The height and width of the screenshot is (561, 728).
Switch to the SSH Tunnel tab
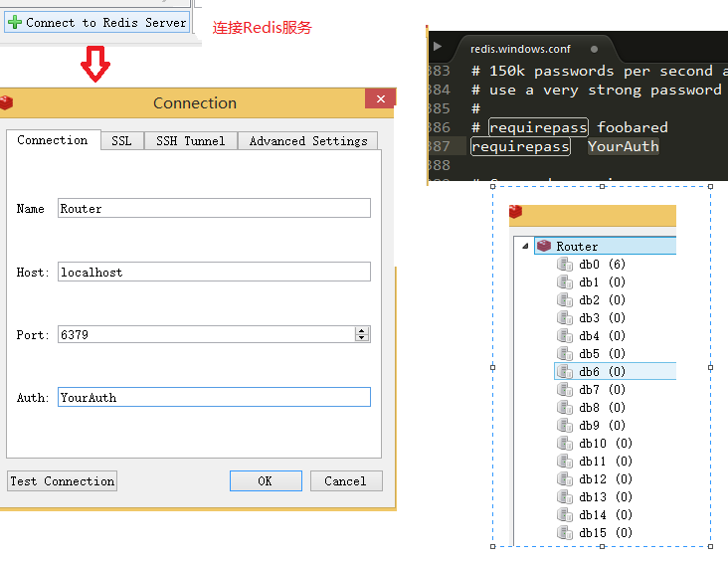coord(190,140)
